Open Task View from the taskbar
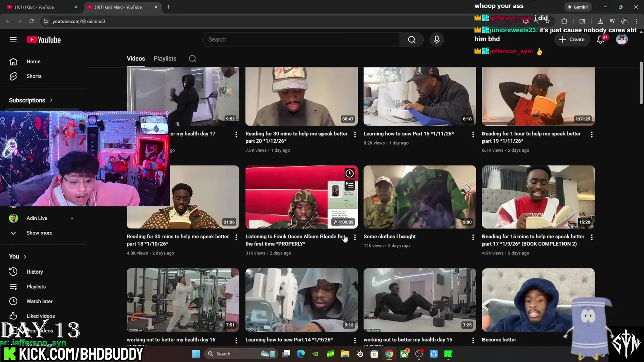 (286, 354)
